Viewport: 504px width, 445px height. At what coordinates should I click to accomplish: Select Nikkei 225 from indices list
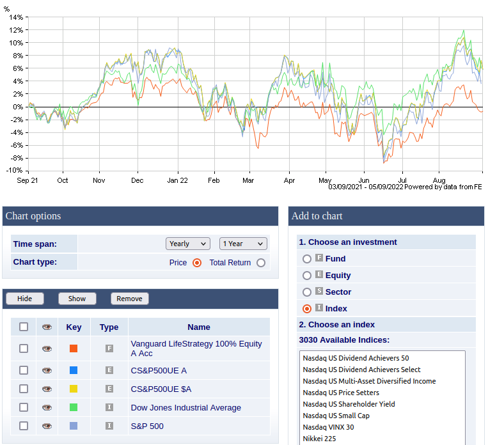tap(320, 439)
